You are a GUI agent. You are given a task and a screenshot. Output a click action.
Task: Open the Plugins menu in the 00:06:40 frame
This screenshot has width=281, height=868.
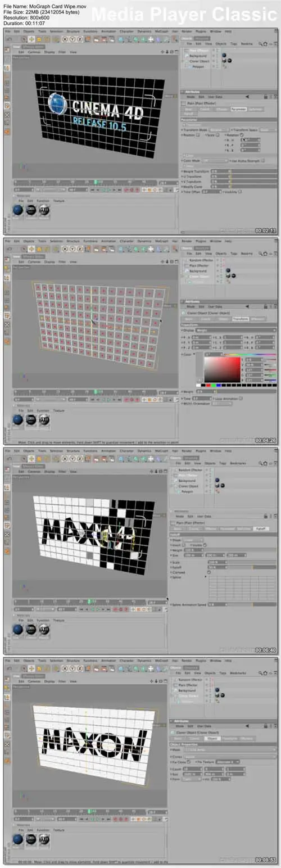point(201,451)
